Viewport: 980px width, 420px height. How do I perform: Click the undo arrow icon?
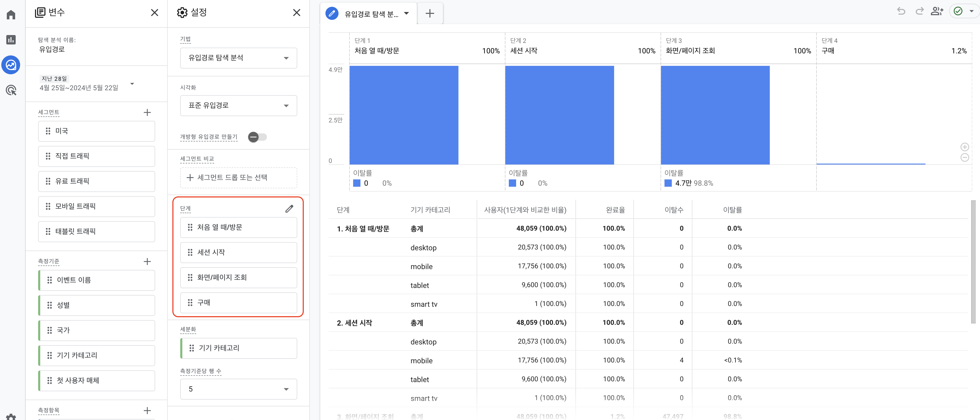pyautogui.click(x=901, y=11)
